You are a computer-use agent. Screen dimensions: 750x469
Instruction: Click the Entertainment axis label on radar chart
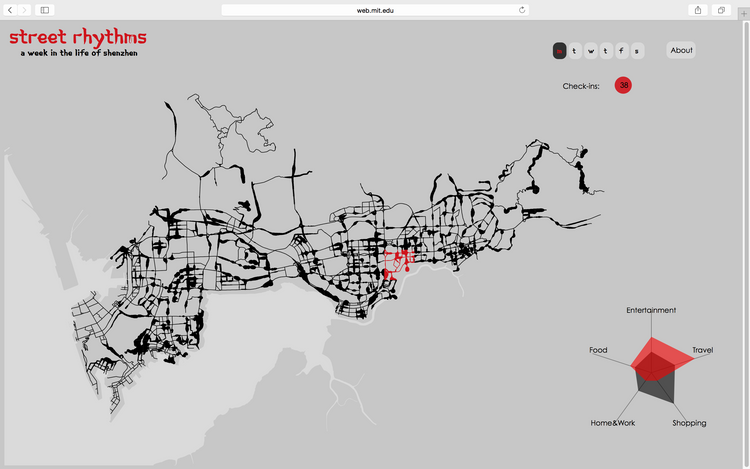pyautogui.click(x=651, y=310)
